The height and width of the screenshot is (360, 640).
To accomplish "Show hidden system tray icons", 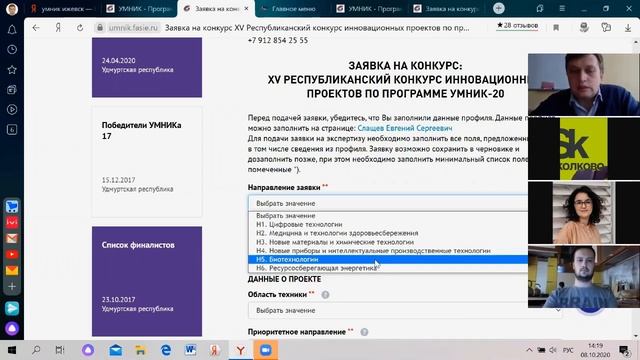I will (x=529, y=350).
